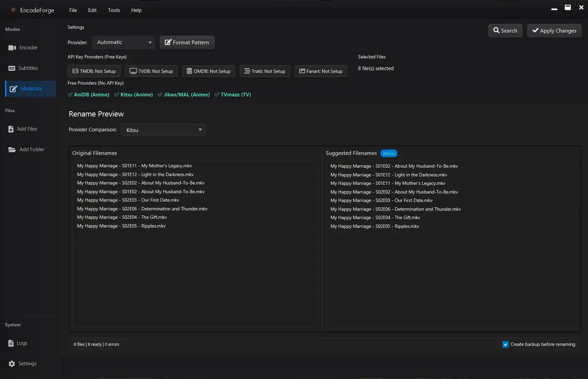Open the Edit menu
This screenshot has width=588, height=379.
(92, 10)
